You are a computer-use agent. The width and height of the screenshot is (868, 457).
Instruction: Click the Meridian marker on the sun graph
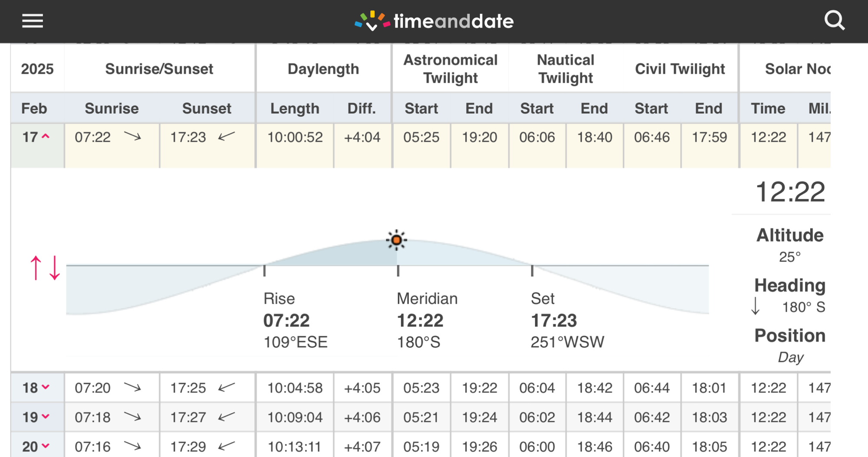pyautogui.click(x=398, y=271)
